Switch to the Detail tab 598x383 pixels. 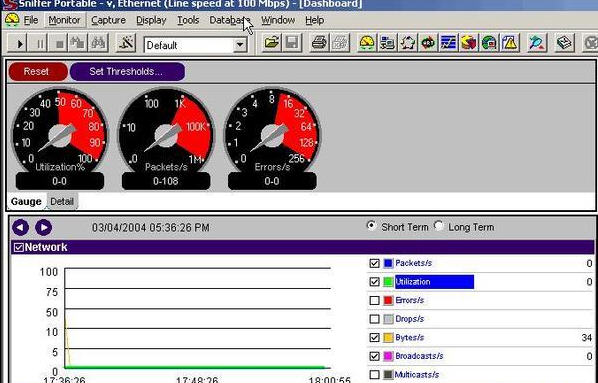point(62,201)
